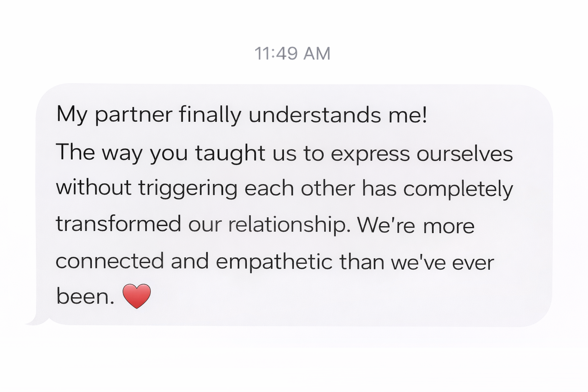Viewport: 588px width, 392px height.
Task: Click the word "transformed" in the message
Action: coord(118,224)
